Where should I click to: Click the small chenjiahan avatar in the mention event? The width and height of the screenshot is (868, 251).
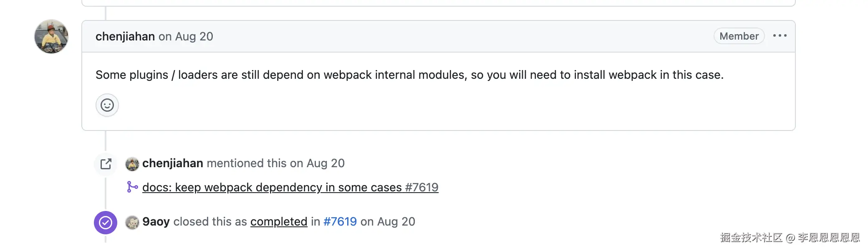tap(132, 164)
